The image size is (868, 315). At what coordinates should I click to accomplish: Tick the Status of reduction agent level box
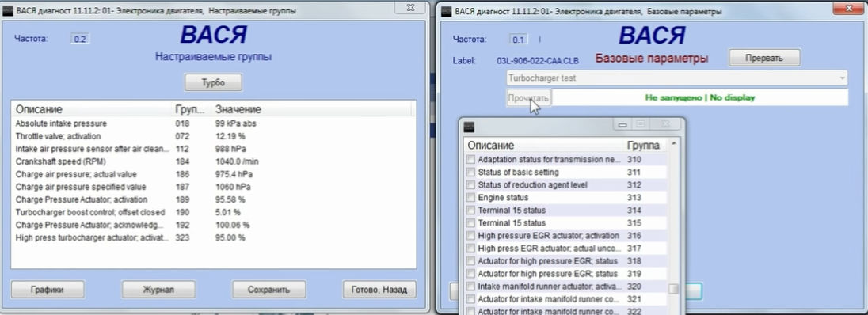click(470, 185)
